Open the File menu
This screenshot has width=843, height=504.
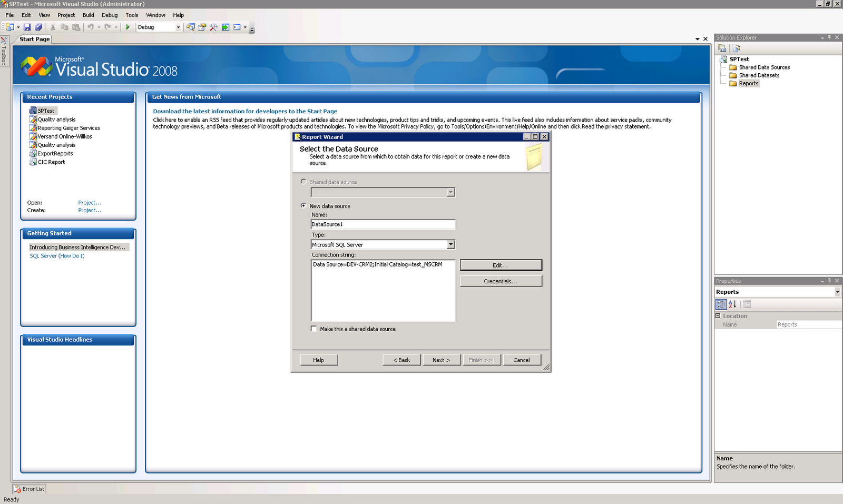click(x=10, y=15)
